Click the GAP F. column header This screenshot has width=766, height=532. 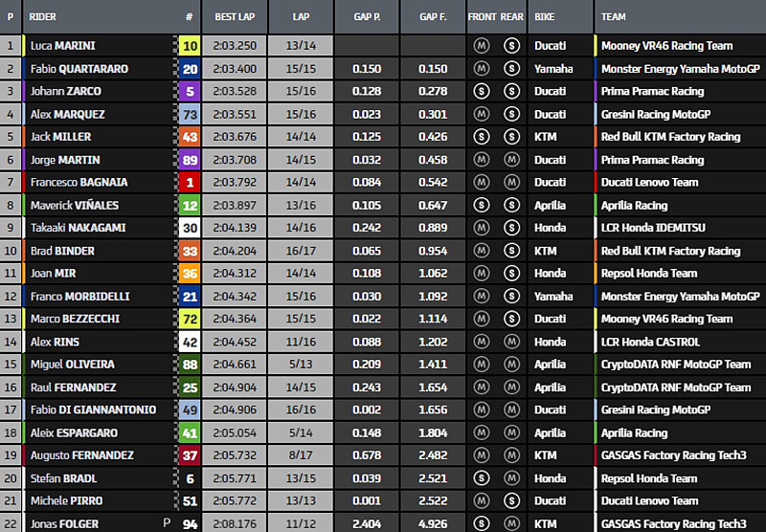pos(432,17)
